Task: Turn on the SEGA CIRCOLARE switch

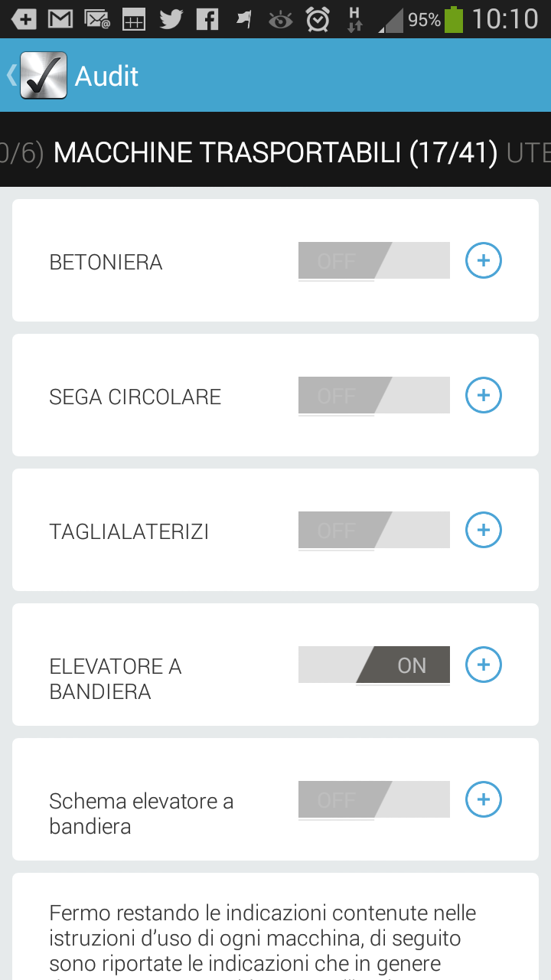Action: point(374,396)
